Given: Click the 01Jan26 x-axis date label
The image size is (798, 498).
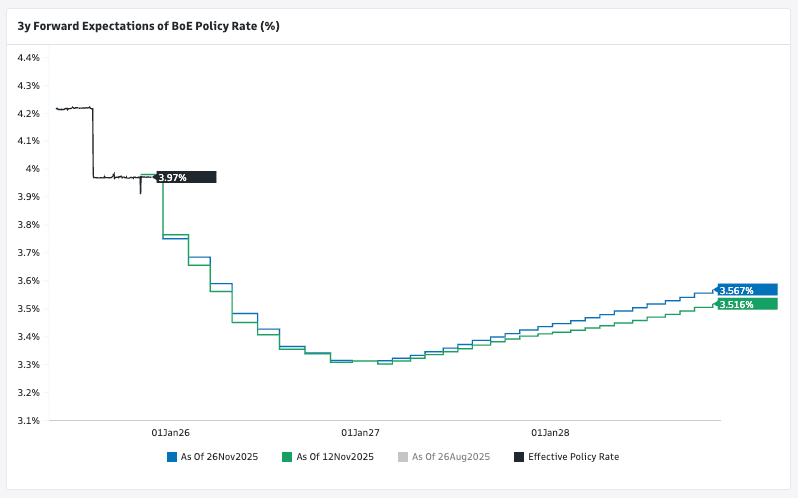Looking at the screenshot, I should (171, 433).
